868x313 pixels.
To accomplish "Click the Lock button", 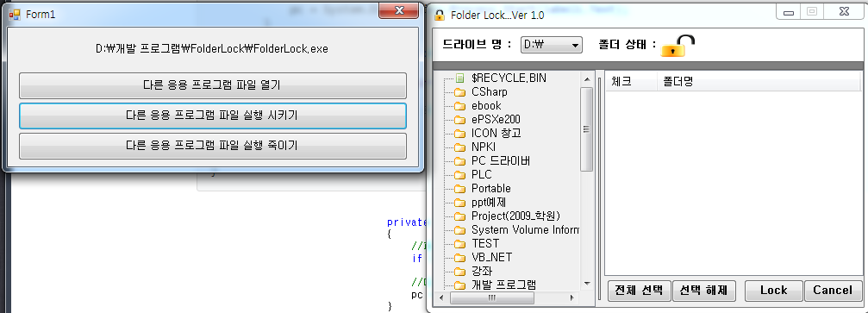I will pos(774,291).
